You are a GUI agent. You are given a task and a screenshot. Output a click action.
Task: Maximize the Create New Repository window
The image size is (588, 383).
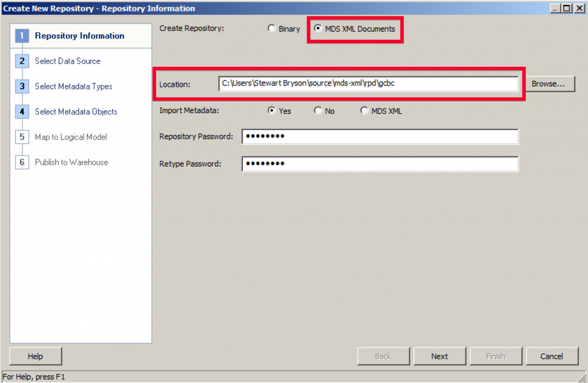pos(568,8)
